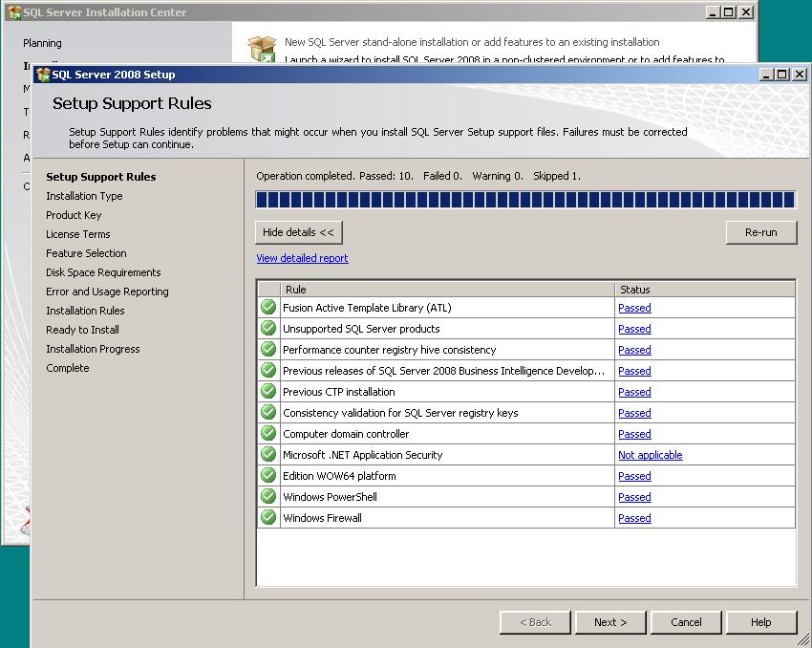Click the Edition WOW64 platform rule name
Screen dimensions: 812x648
pyautogui.click(x=339, y=476)
